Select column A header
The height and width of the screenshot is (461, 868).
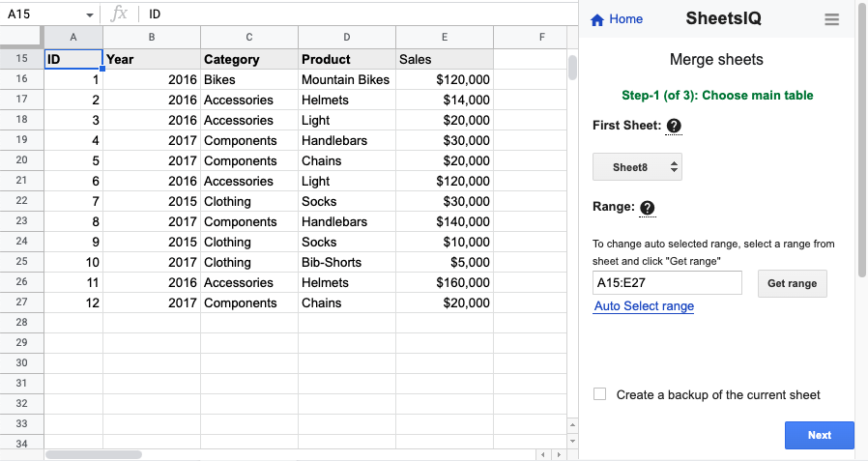73,38
